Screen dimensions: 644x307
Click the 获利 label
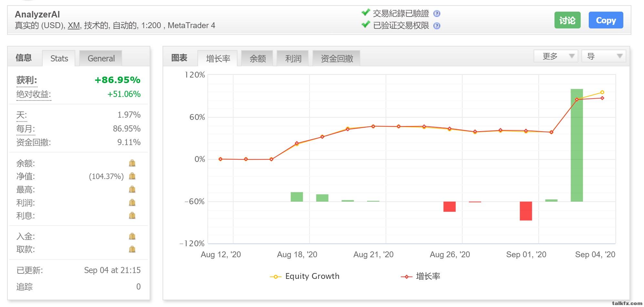tap(27, 80)
